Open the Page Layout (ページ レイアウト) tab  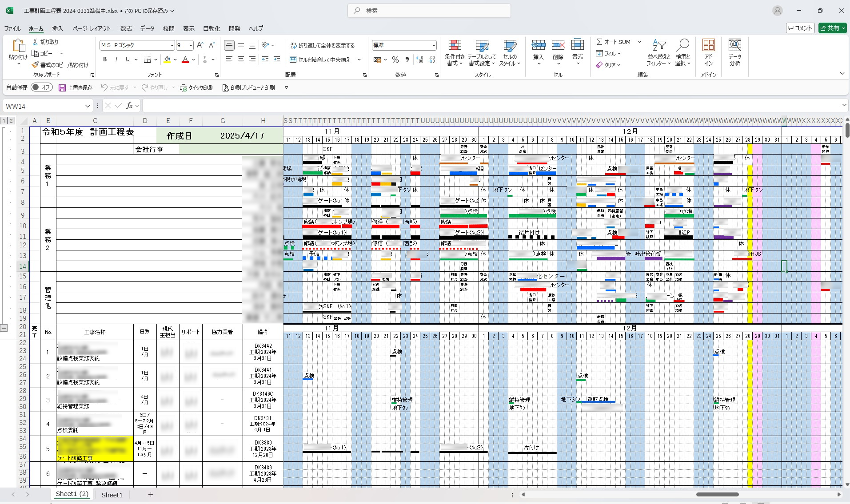coord(92,29)
